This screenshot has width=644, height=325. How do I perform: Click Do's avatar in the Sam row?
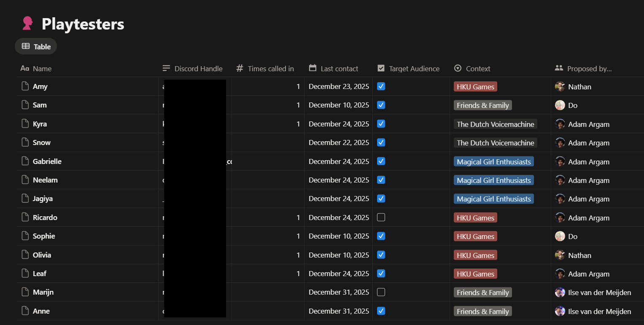(560, 105)
